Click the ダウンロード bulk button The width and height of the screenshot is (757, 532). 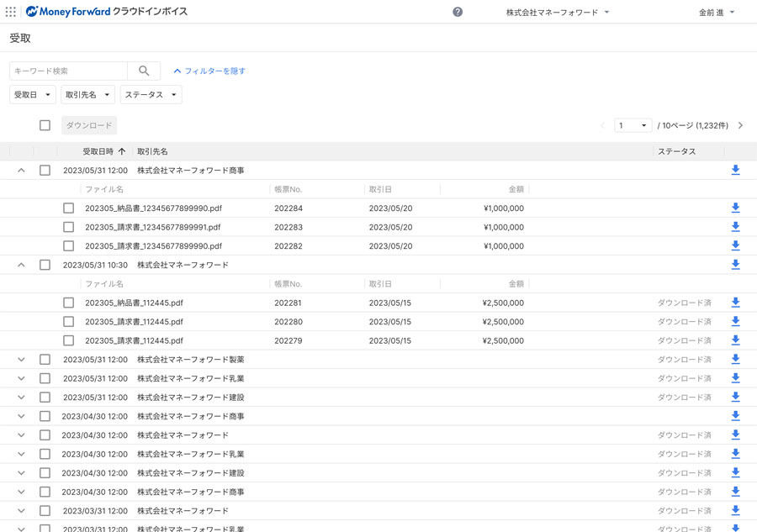coord(89,125)
